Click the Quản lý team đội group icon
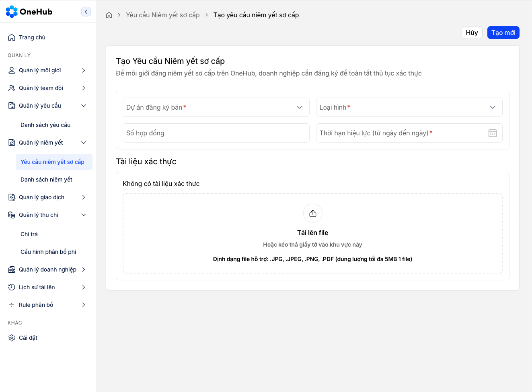Screen dimensions: 532x392 pos(12,88)
